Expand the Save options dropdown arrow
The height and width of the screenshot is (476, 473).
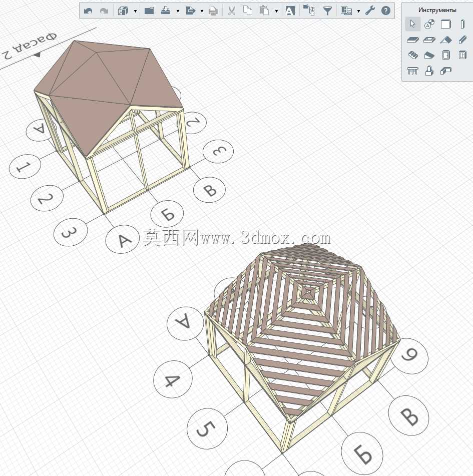[178, 11]
